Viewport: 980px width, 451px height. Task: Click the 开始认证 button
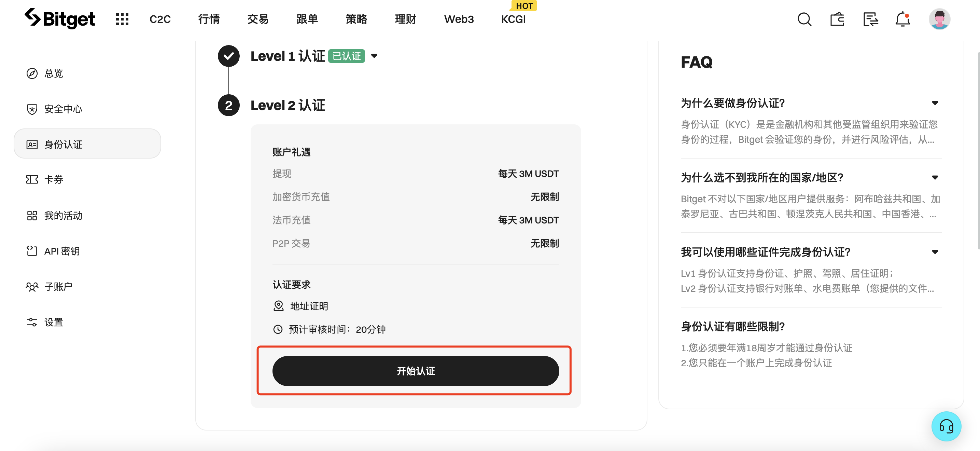click(x=416, y=371)
